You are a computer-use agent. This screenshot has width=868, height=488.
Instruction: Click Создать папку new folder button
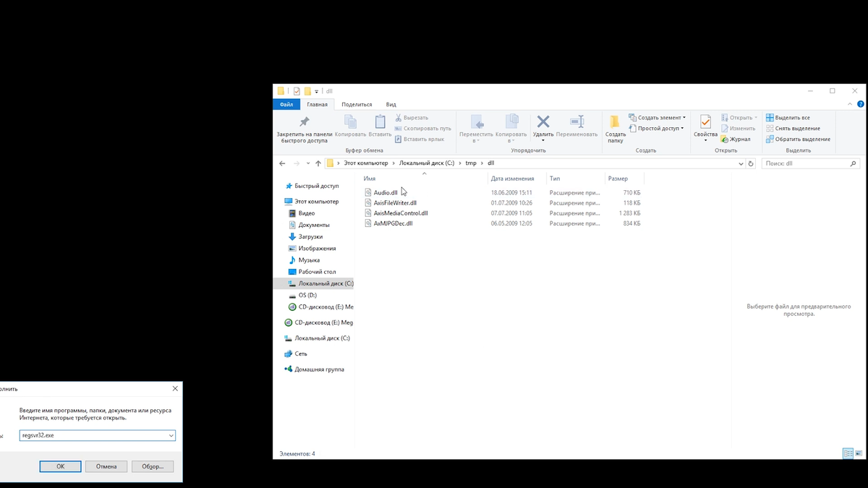616,129
